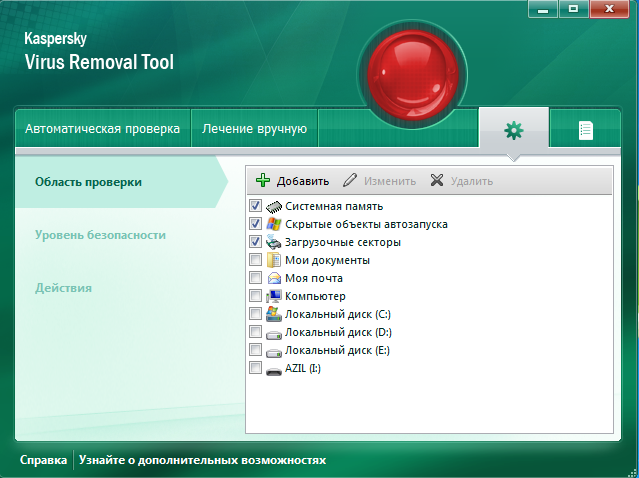Maximize the Kaspersky window
Screen dimensions: 639x478
[573, 9]
